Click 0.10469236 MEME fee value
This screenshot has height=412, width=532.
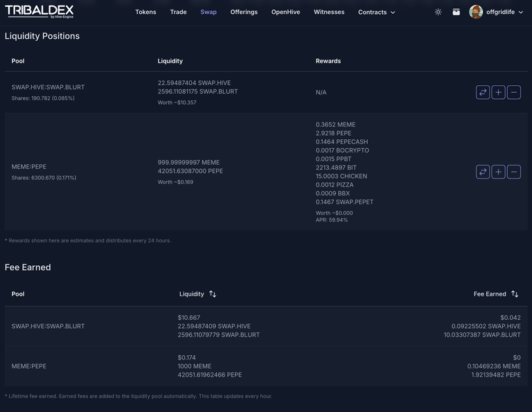(494, 366)
